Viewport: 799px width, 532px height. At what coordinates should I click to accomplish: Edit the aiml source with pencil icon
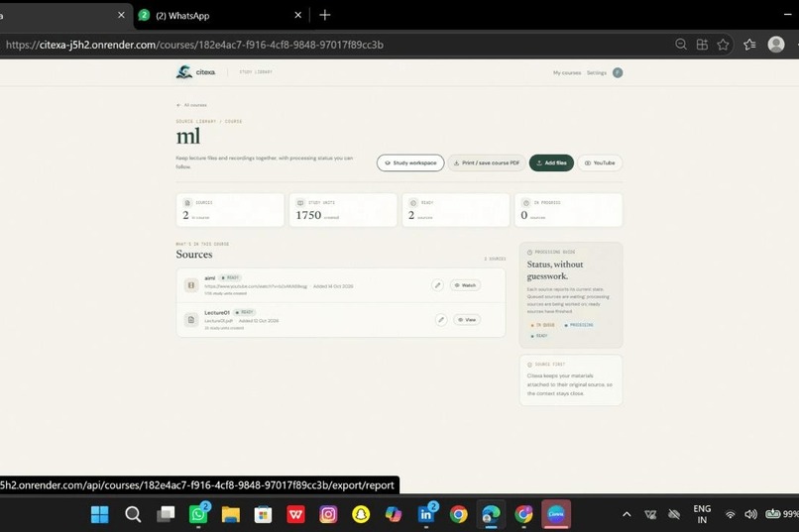(x=437, y=285)
